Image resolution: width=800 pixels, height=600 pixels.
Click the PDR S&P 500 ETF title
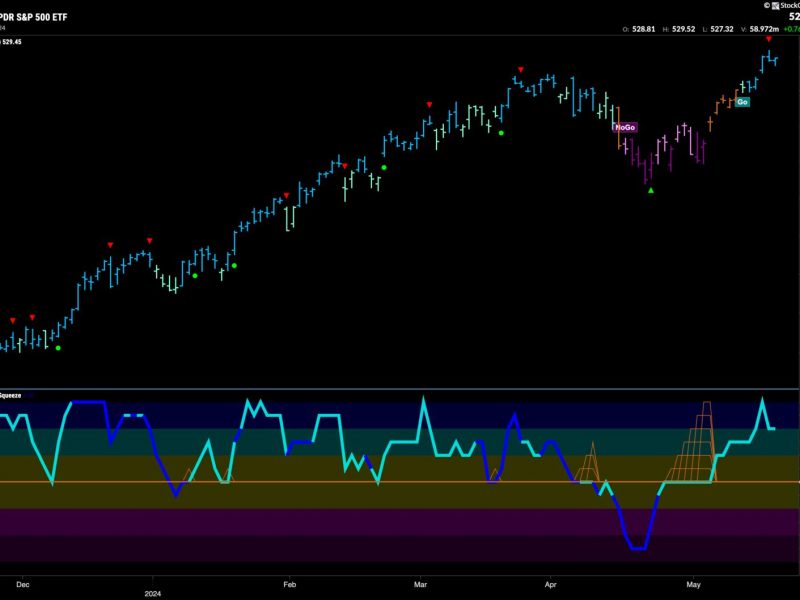tap(34, 17)
